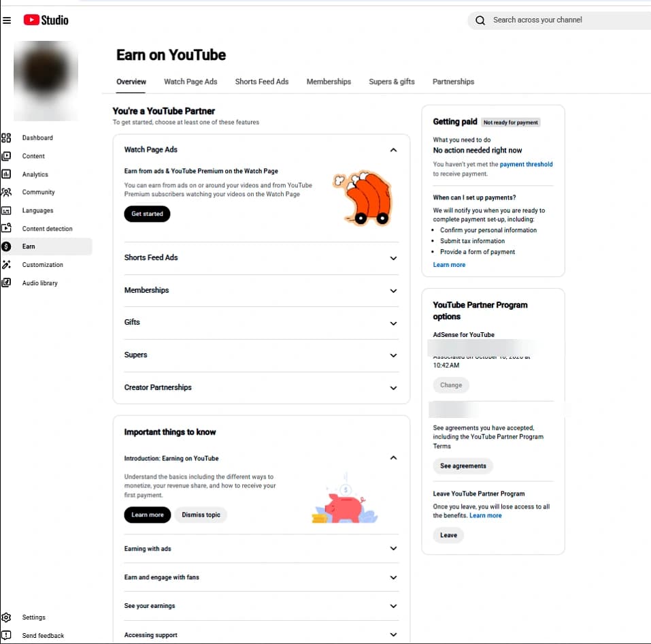
Task: Switch to the Overview tab
Action: click(x=131, y=82)
